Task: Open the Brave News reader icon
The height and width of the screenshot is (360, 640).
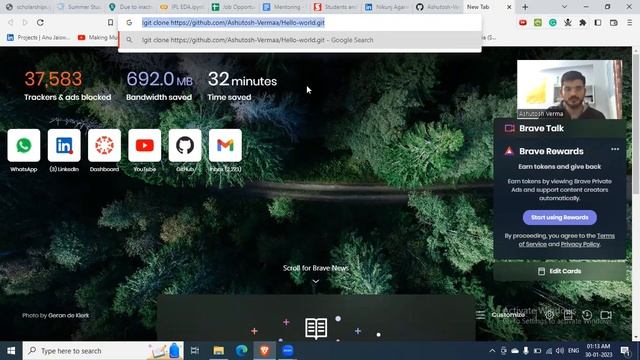Action: pos(316,329)
